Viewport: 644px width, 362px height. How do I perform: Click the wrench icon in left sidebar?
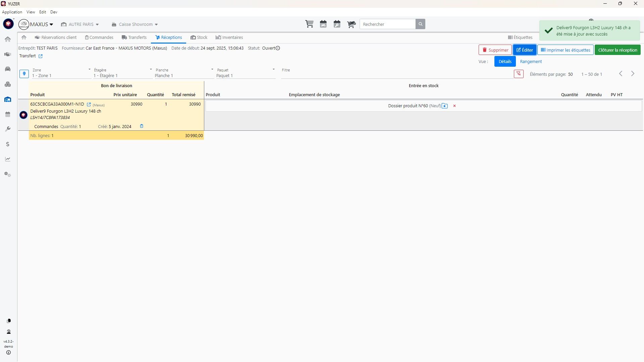[8, 129]
